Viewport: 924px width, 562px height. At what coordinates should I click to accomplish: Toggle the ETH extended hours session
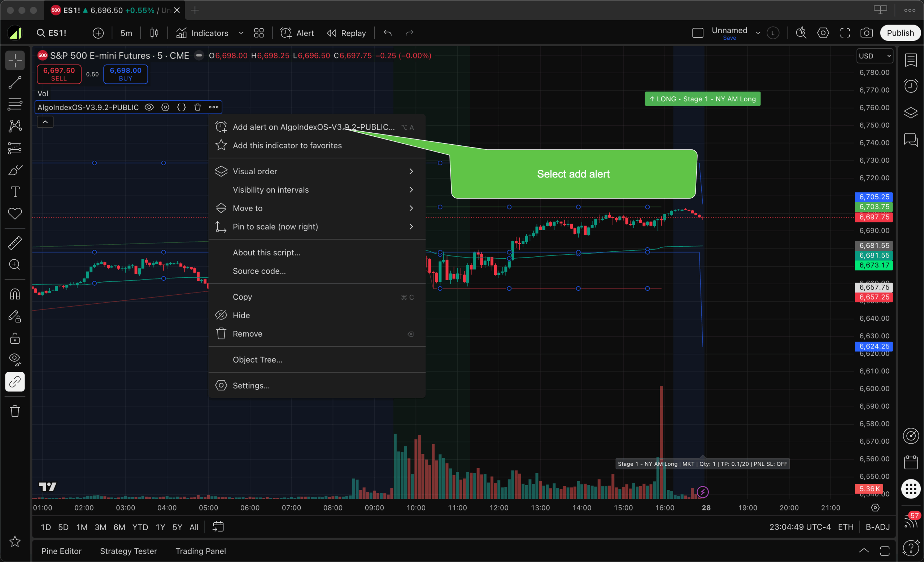[x=846, y=527]
